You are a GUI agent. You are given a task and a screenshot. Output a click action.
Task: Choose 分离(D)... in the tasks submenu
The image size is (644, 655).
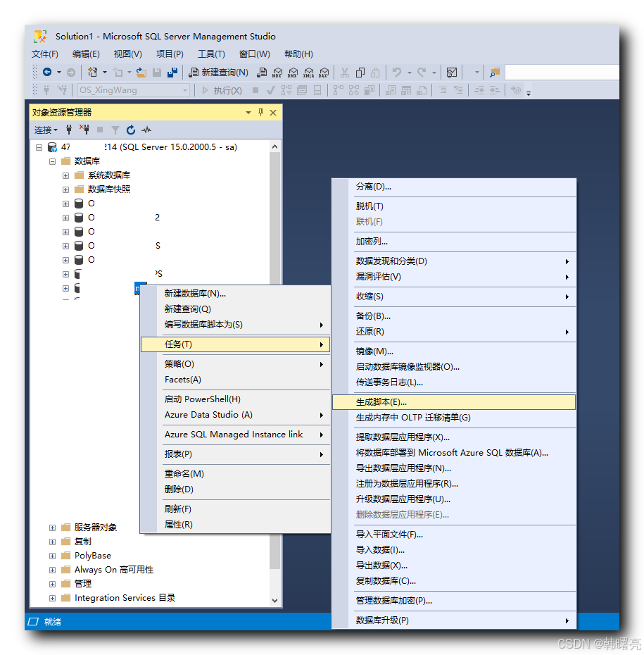pyautogui.click(x=454, y=187)
